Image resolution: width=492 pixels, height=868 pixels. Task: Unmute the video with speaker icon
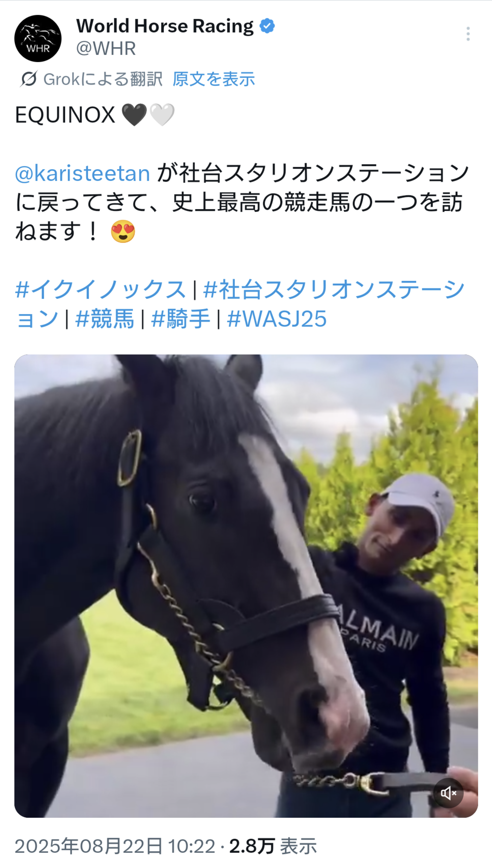point(448,793)
